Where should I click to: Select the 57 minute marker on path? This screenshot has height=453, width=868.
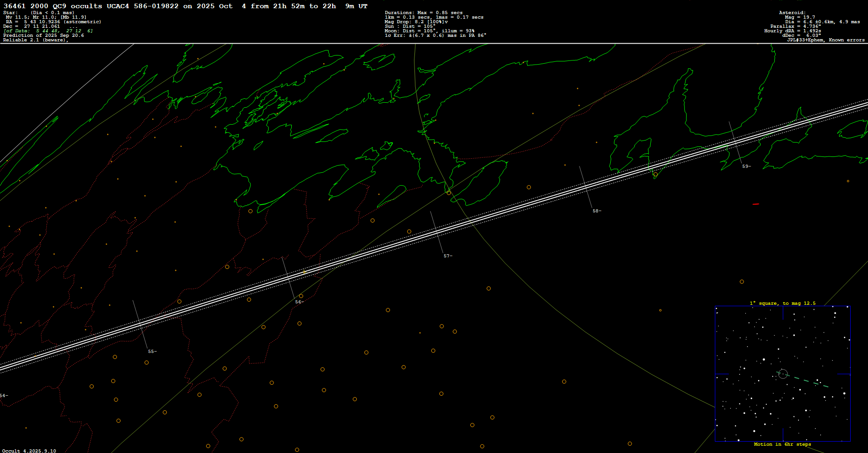(x=447, y=256)
